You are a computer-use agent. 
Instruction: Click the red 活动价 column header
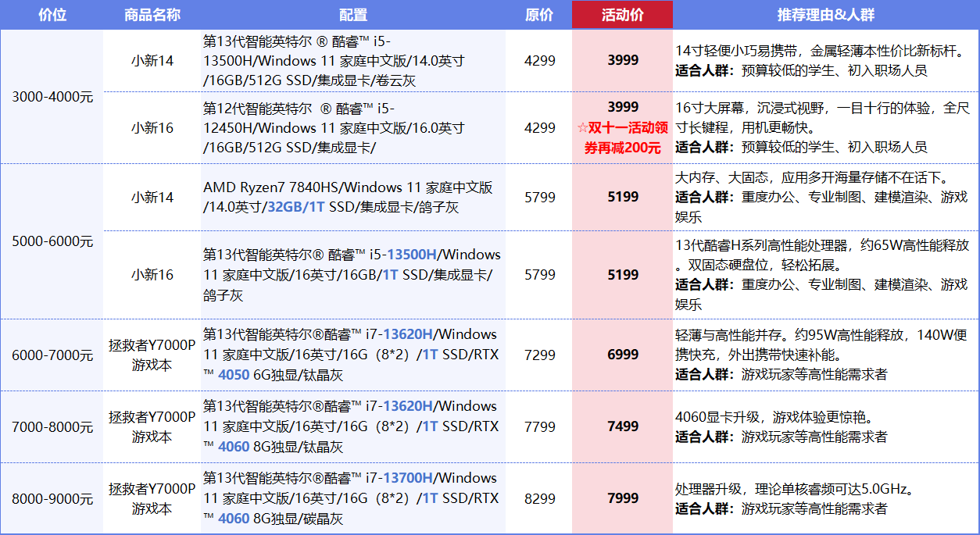[623, 15]
